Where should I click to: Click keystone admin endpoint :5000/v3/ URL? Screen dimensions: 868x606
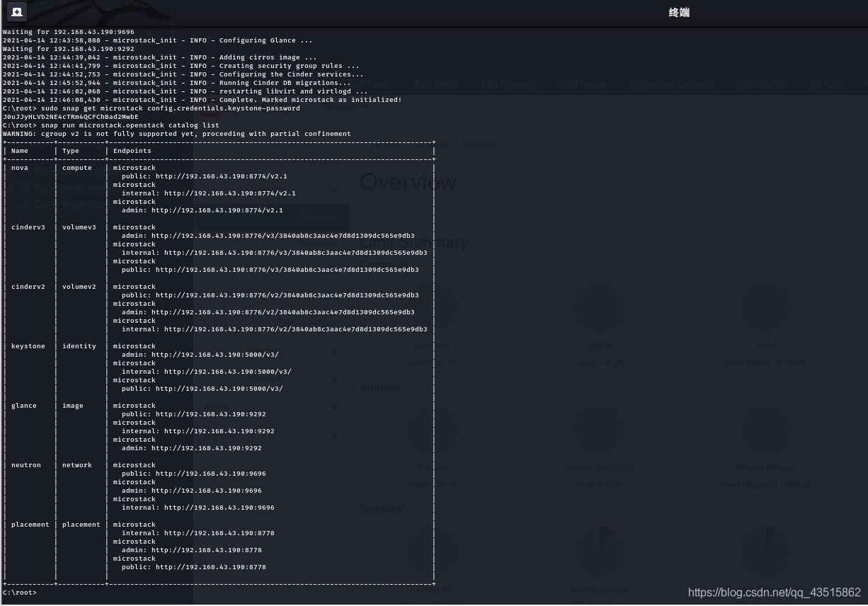(x=215, y=355)
